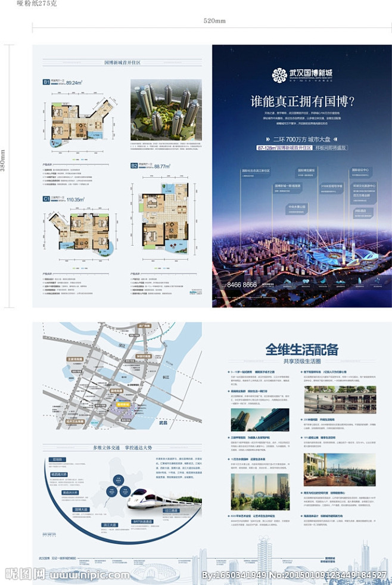
Task: Open the aerial rendering of residential towers
Action: [166, 109]
